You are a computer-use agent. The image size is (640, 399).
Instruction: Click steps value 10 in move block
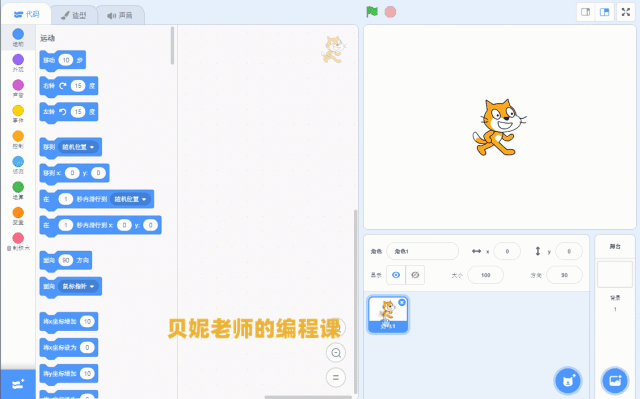pos(66,60)
